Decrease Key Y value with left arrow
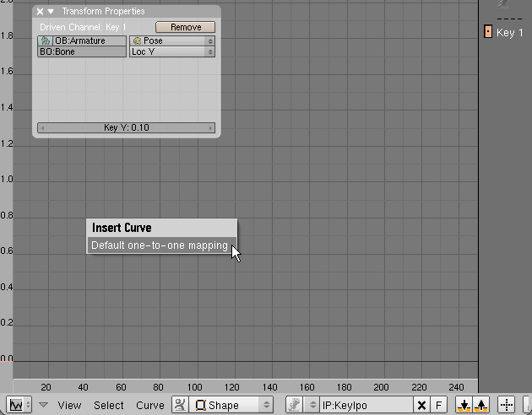Screen dimensions: 532x415 coord(42,128)
